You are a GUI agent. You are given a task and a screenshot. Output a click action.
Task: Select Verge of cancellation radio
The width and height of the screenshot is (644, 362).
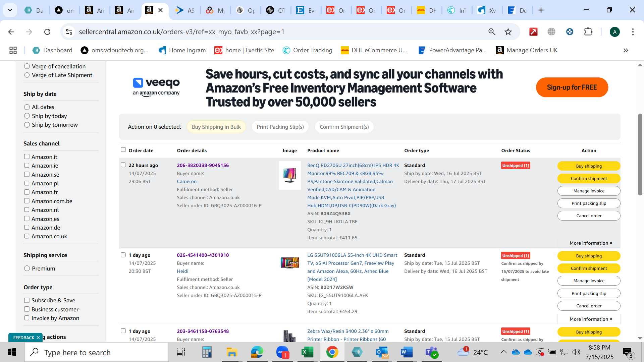click(27, 66)
